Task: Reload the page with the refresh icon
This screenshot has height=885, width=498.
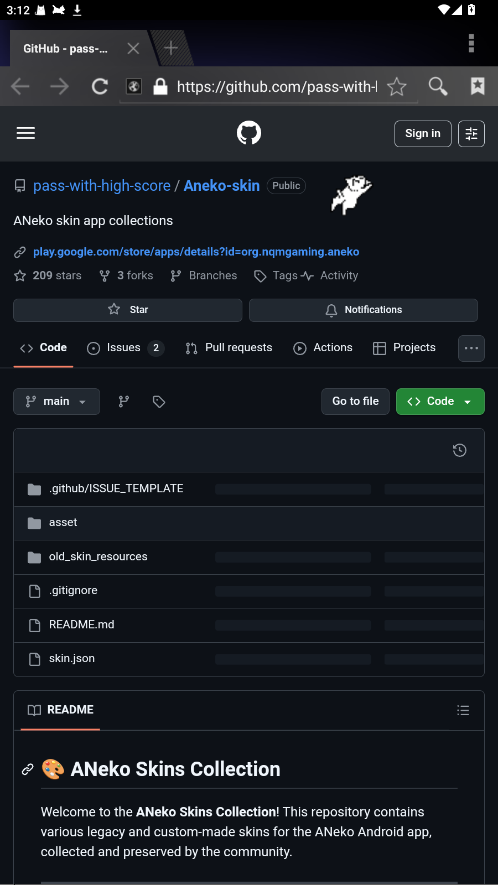Action: pyautogui.click(x=100, y=86)
